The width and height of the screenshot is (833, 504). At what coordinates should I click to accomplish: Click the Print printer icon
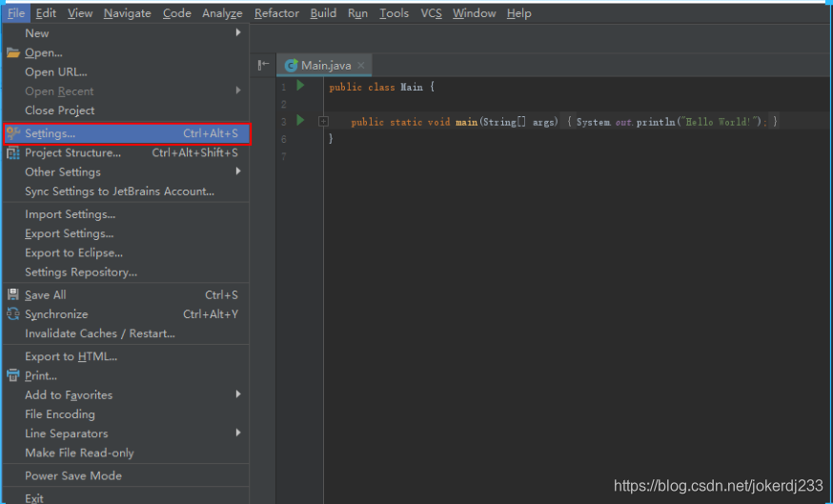coord(13,375)
